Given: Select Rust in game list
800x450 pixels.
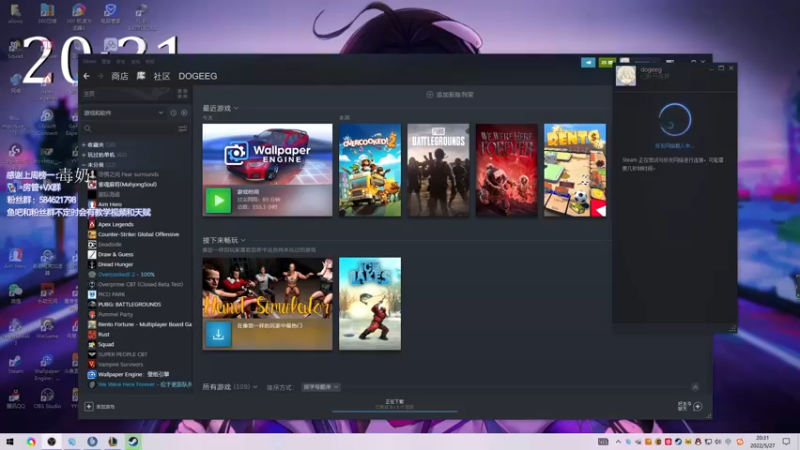Looking at the screenshot, I should 104,334.
